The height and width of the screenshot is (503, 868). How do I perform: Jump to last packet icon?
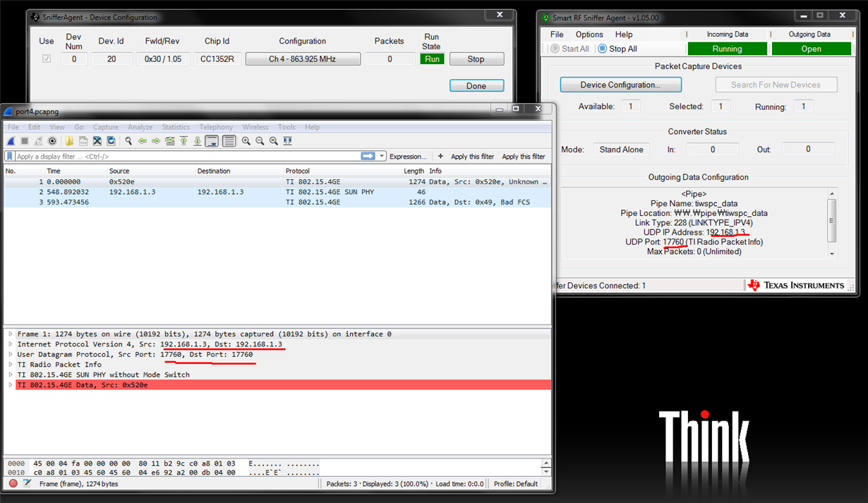tap(198, 141)
